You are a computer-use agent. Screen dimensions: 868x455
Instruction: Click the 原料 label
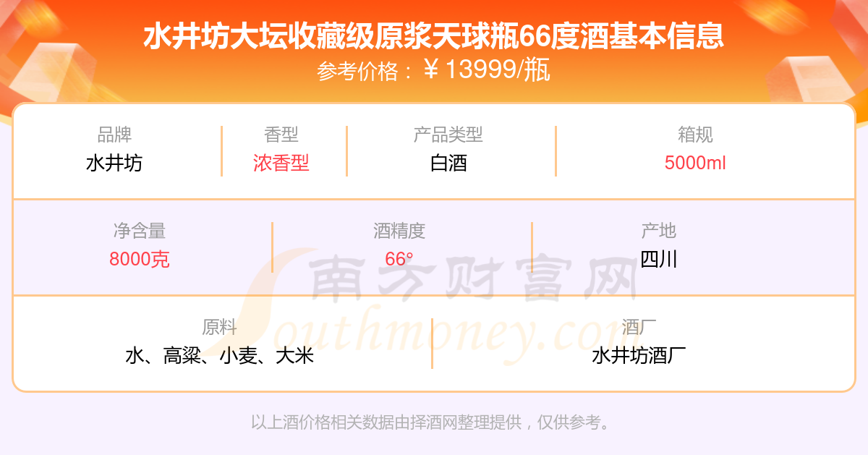click(220, 327)
